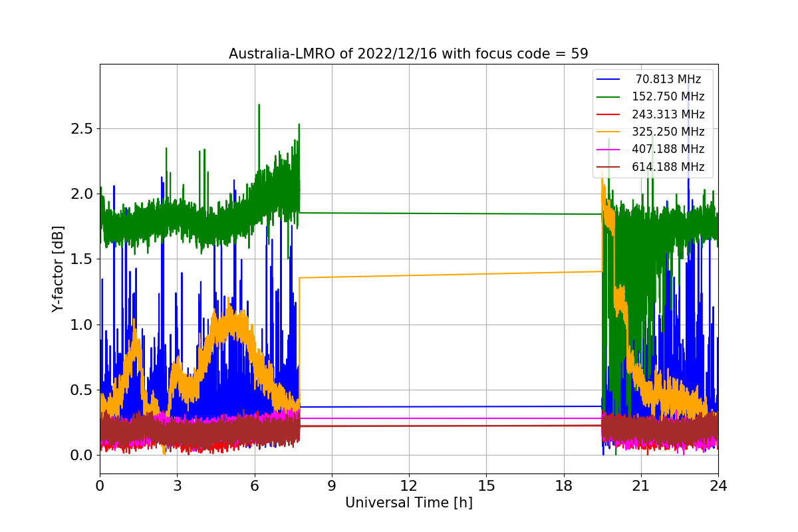
Task: Click x-axis tick label 9
Action: 332,486
